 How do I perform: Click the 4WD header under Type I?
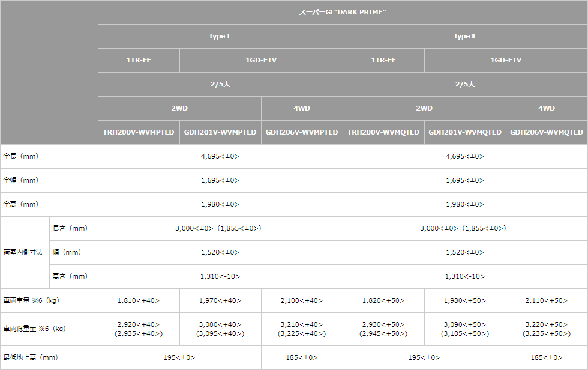point(302,109)
